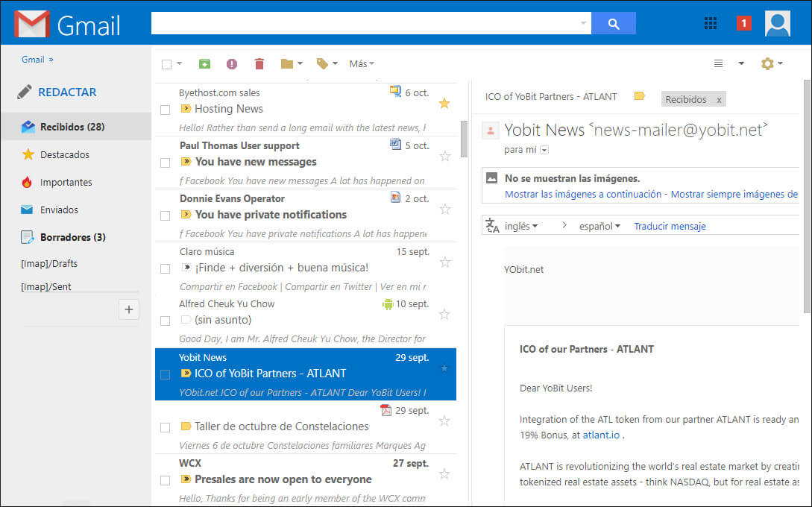Star the Claro música email
812x507 pixels.
pyautogui.click(x=445, y=262)
